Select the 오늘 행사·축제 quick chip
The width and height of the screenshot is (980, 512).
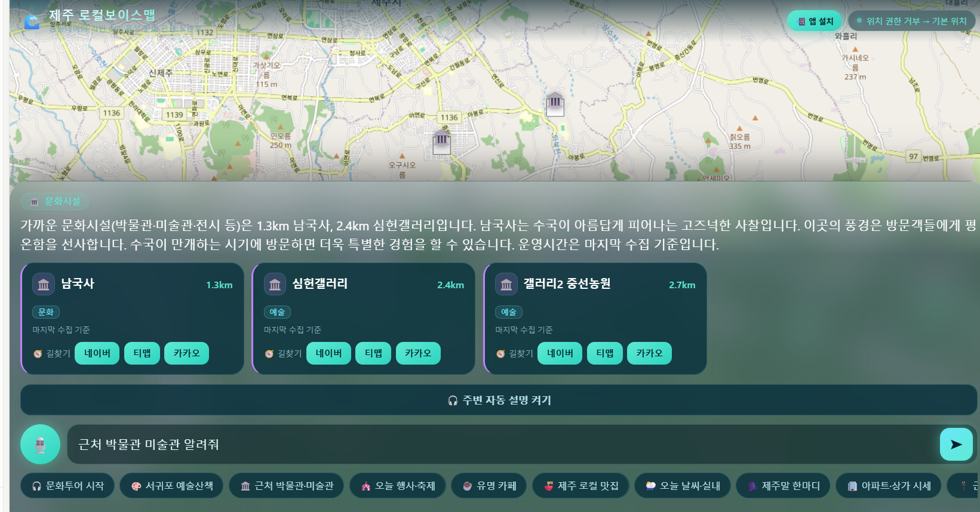[x=398, y=486]
